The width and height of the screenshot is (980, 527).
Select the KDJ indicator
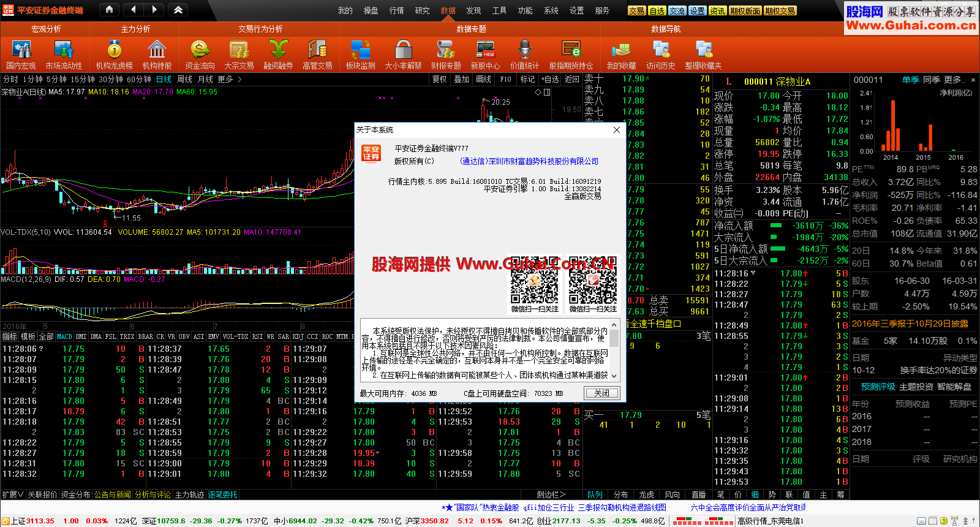(298, 336)
